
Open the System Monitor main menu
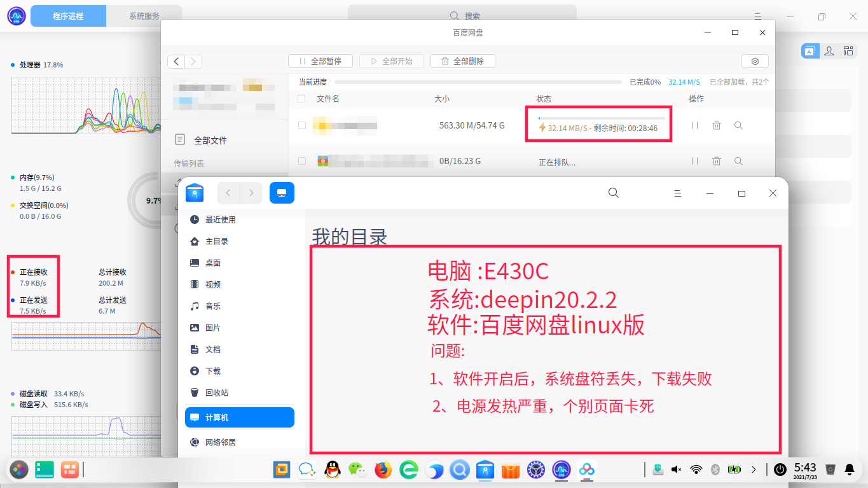tap(757, 16)
